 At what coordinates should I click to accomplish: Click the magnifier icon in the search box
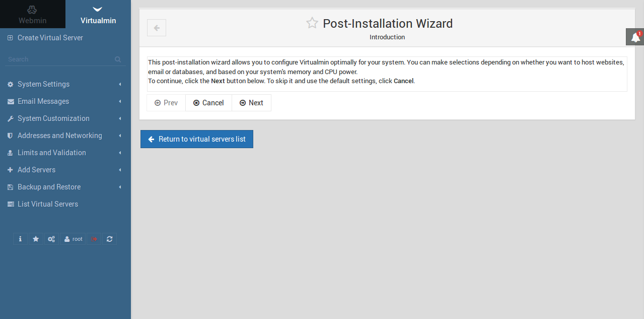point(118,59)
